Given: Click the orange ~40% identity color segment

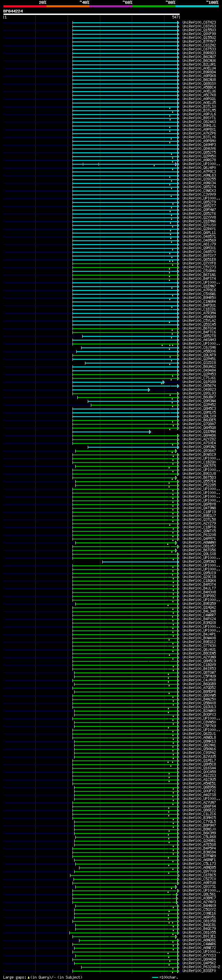Looking at the screenshot, I should (x=68, y=6).
